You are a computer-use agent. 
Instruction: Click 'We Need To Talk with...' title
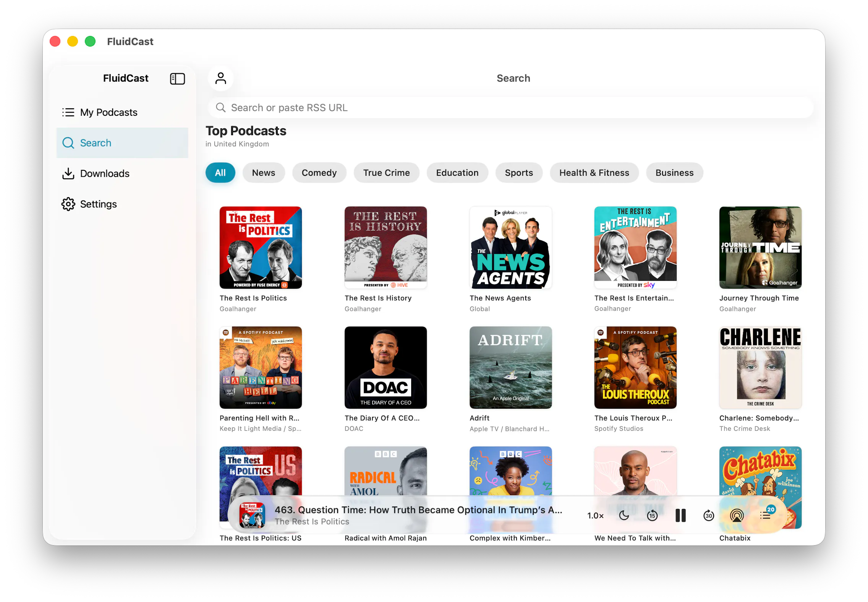(x=635, y=538)
